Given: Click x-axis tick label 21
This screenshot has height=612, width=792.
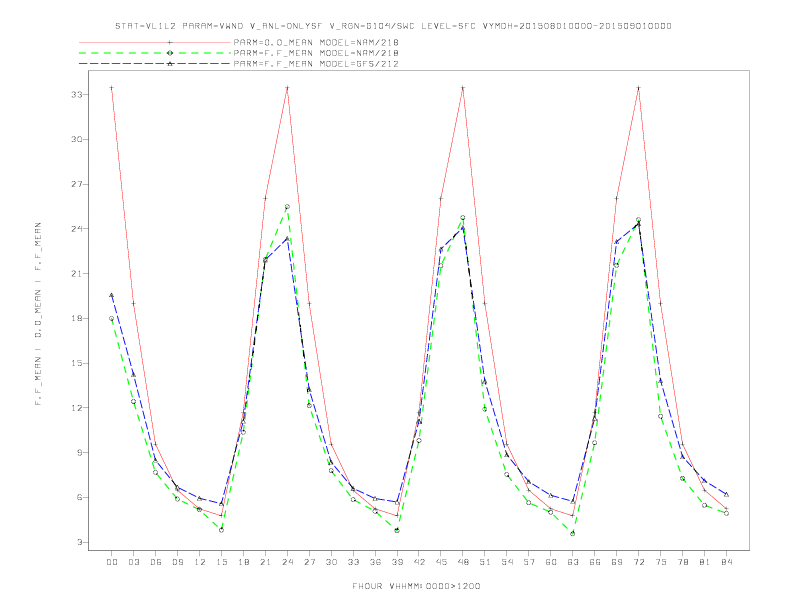Looking at the screenshot, I should (x=265, y=562).
